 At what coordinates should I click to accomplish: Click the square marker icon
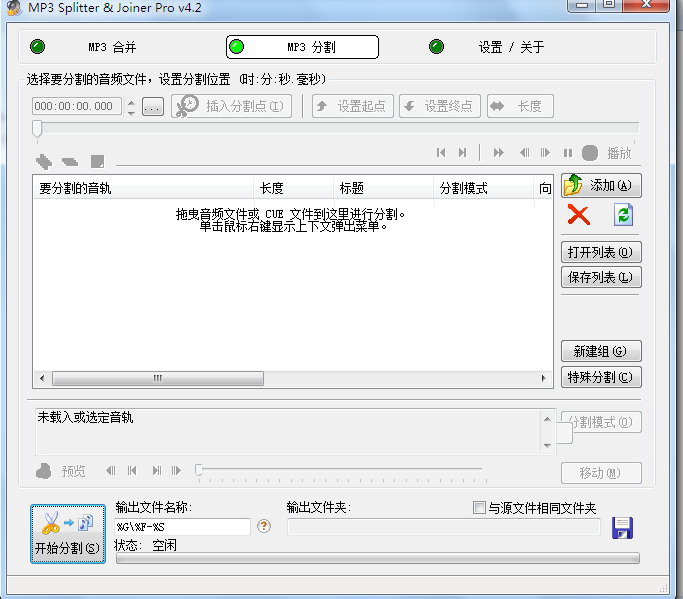(97, 162)
